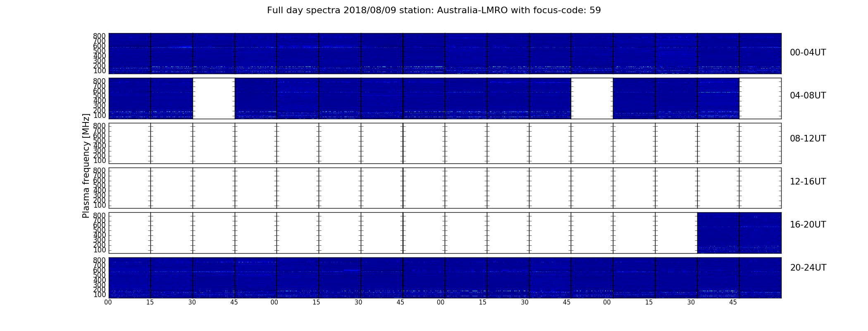Click the rightmost '30' x-axis tick label
This screenshot has width=868, height=331.
(691, 302)
